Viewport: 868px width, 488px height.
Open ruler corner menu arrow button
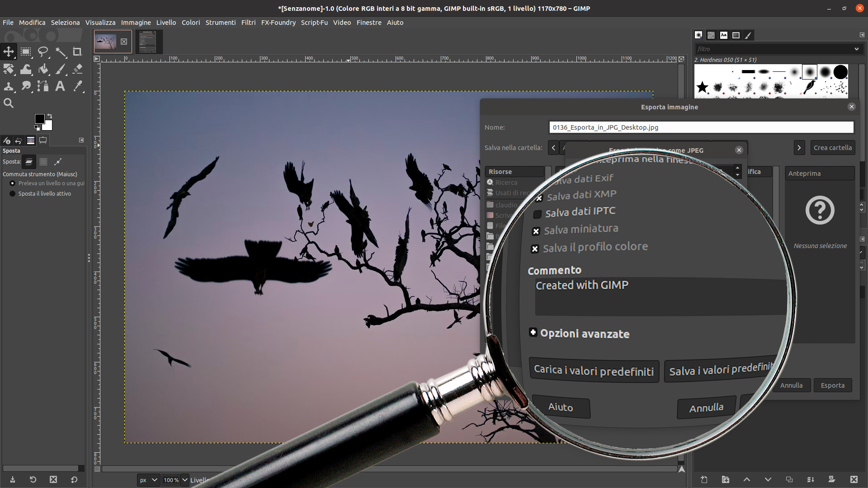click(96, 59)
